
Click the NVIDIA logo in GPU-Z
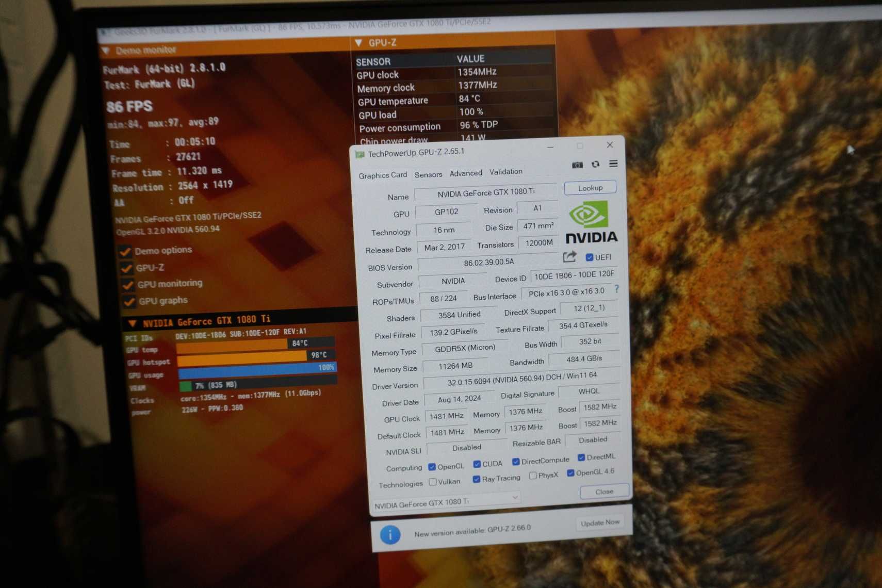(x=592, y=223)
